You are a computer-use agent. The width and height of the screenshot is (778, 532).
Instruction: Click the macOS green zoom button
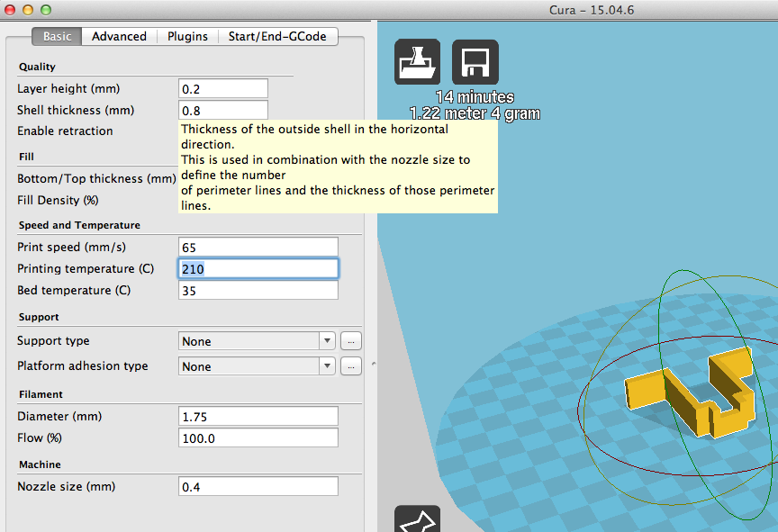46,9
